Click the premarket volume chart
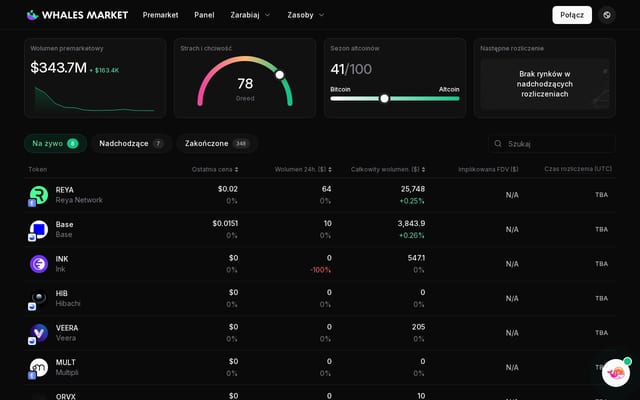 95,99
